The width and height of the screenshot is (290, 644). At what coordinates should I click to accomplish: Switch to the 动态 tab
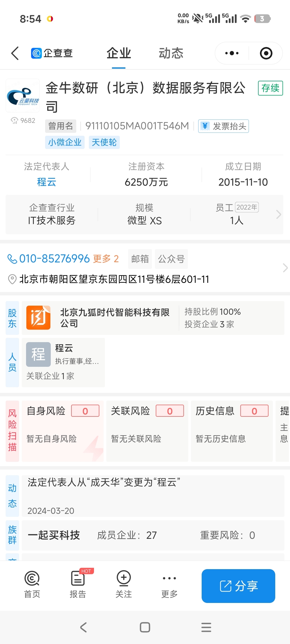(x=171, y=53)
